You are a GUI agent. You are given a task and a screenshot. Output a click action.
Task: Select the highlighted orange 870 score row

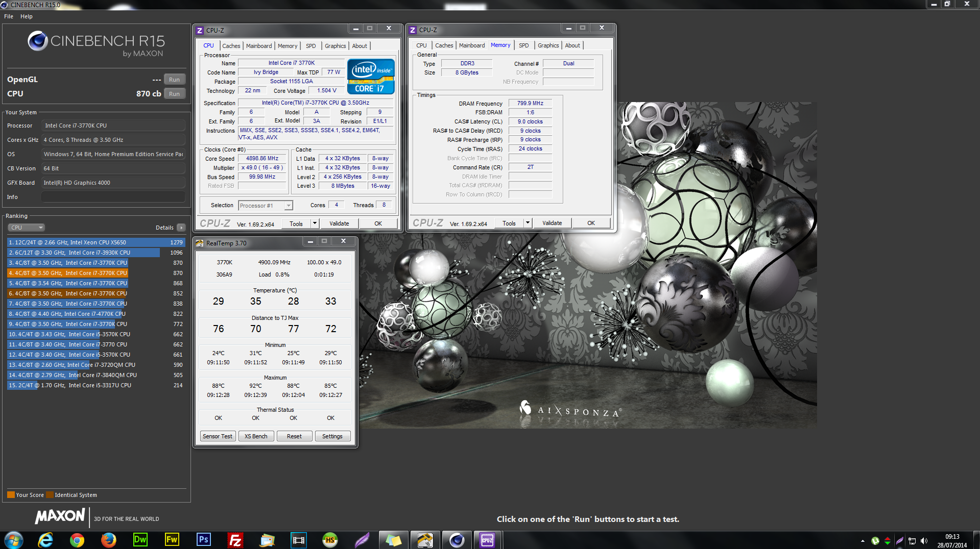tap(96, 273)
